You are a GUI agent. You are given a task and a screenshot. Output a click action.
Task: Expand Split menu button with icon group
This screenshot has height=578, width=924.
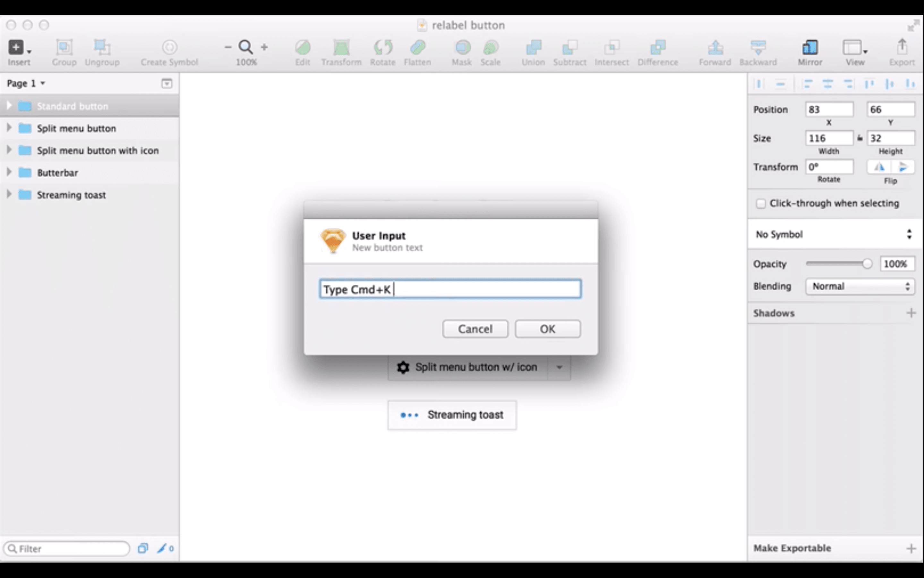point(9,150)
